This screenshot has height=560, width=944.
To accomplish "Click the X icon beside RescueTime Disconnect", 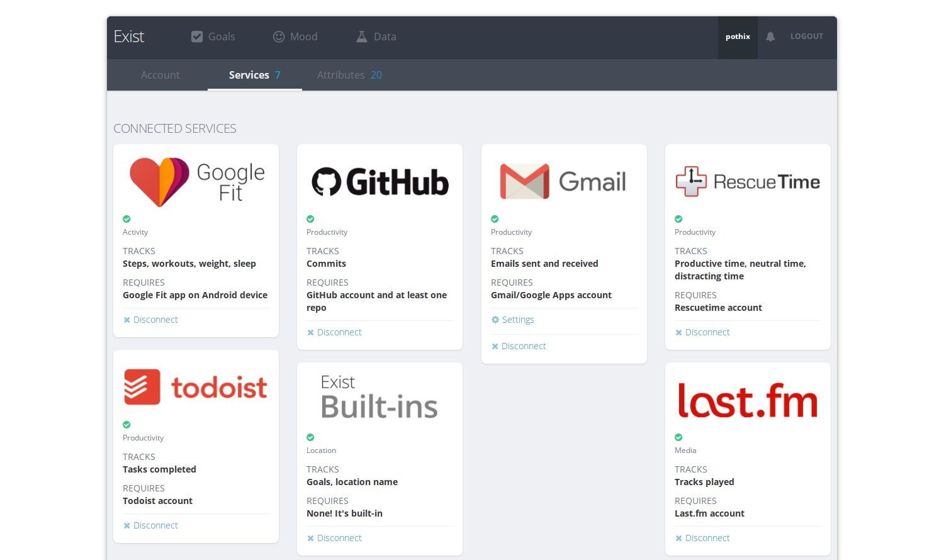I will (x=678, y=333).
